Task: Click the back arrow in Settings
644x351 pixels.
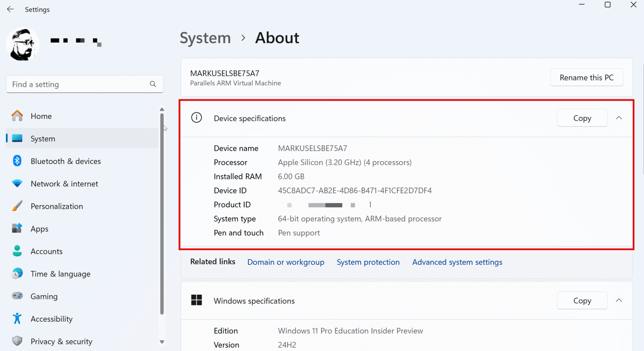Action: [10, 9]
